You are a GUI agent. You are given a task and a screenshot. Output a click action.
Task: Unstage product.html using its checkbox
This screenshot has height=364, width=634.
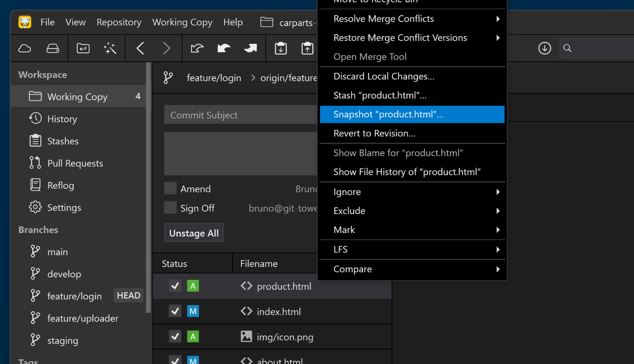(x=175, y=286)
